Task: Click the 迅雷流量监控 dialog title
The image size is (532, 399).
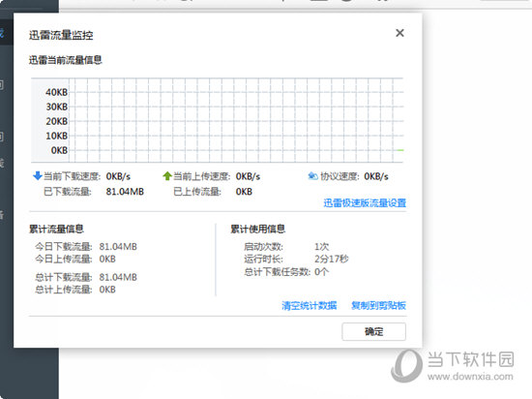Action: point(61,35)
